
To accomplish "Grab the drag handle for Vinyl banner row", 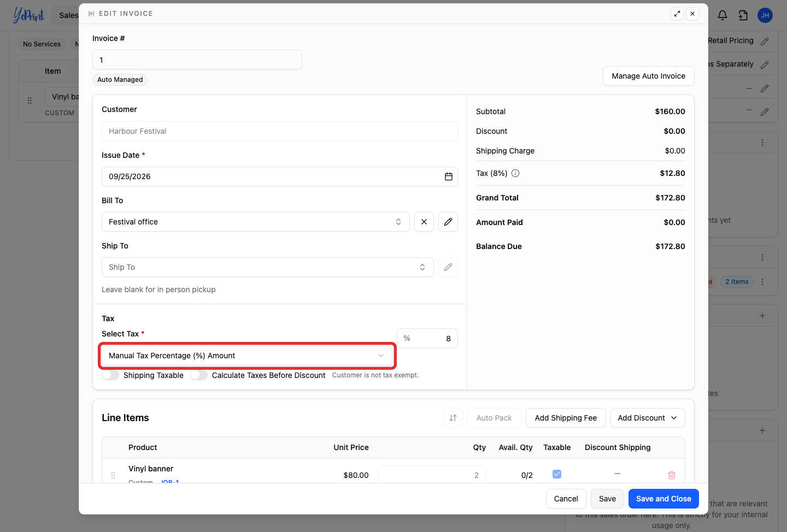I will [x=113, y=475].
